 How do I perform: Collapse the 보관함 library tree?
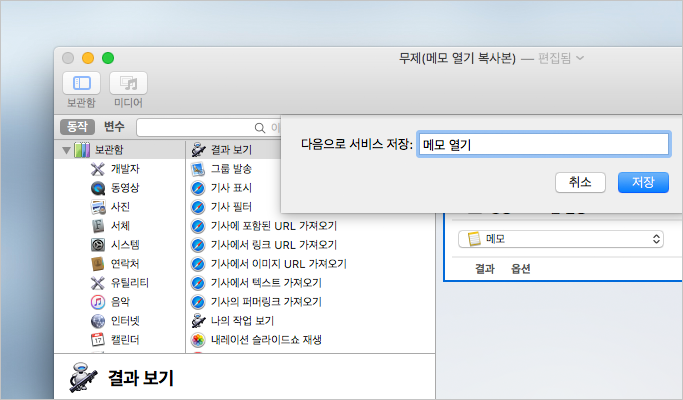point(66,150)
